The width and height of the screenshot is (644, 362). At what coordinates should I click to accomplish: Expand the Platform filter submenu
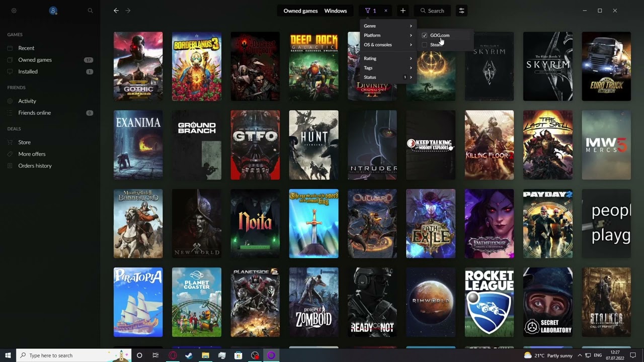(x=388, y=35)
